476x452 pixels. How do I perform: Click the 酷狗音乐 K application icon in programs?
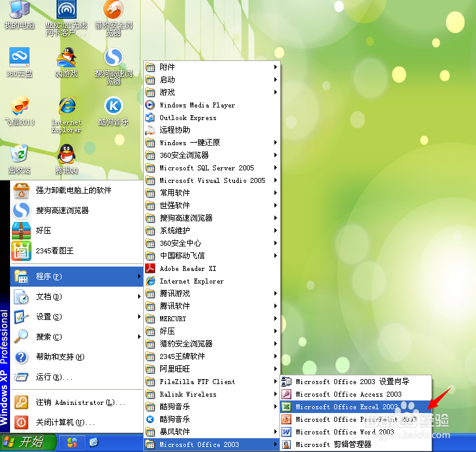[150, 419]
